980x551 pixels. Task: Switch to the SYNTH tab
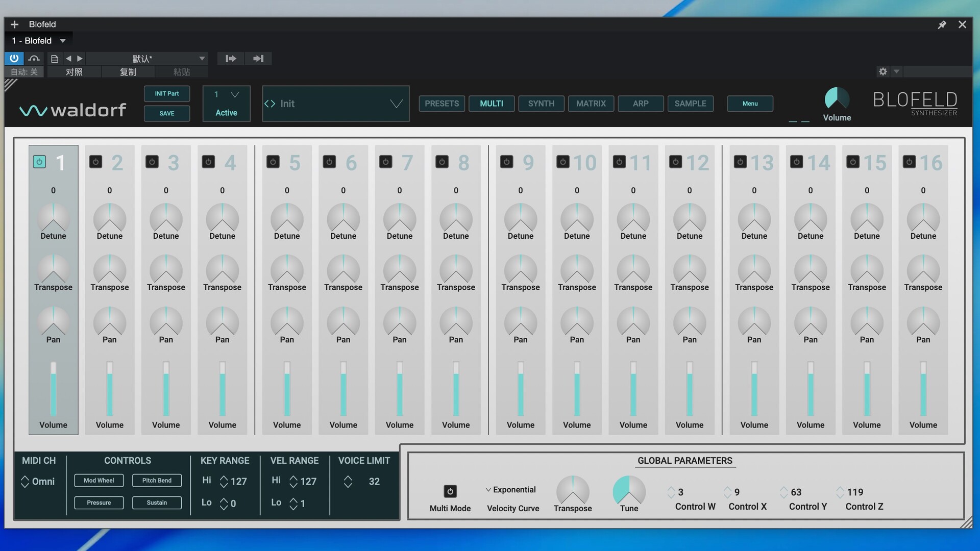point(541,104)
